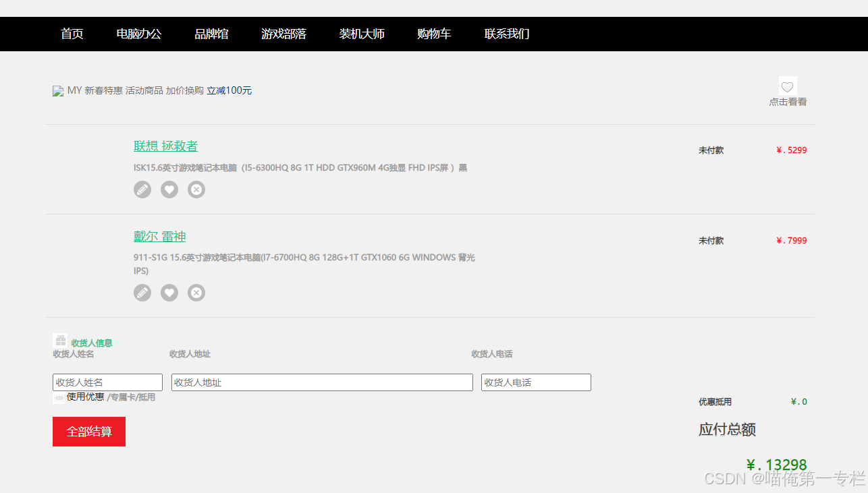Open the 联系我们 navigation link
This screenshot has width=868, height=493.
coord(507,34)
